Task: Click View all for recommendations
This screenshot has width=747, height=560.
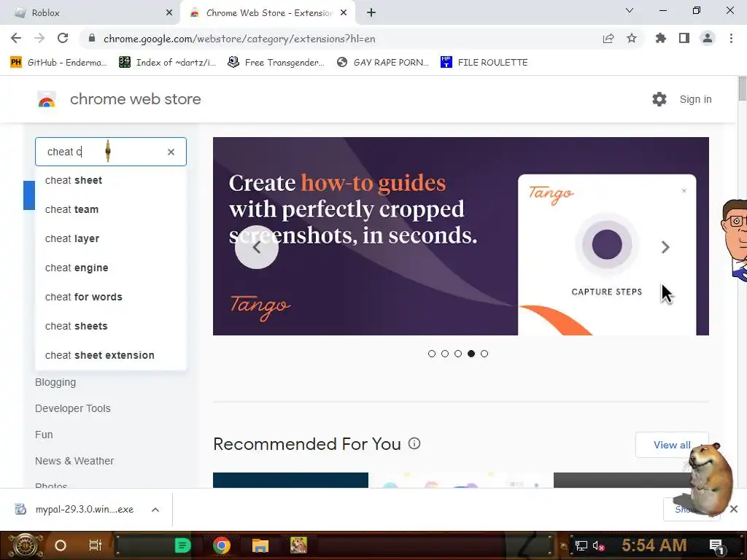Action: (x=672, y=445)
